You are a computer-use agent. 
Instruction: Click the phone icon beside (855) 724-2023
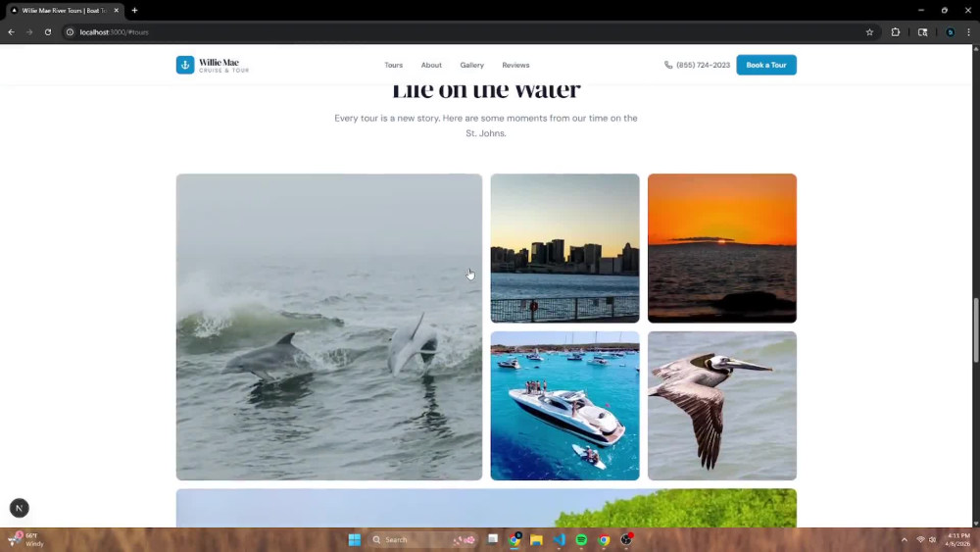tap(668, 65)
